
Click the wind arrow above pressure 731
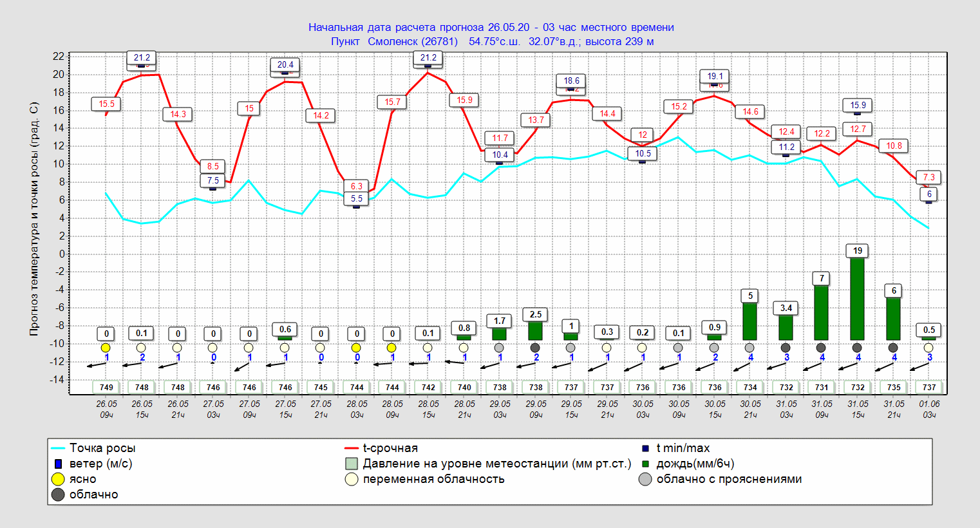[x=813, y=366]
